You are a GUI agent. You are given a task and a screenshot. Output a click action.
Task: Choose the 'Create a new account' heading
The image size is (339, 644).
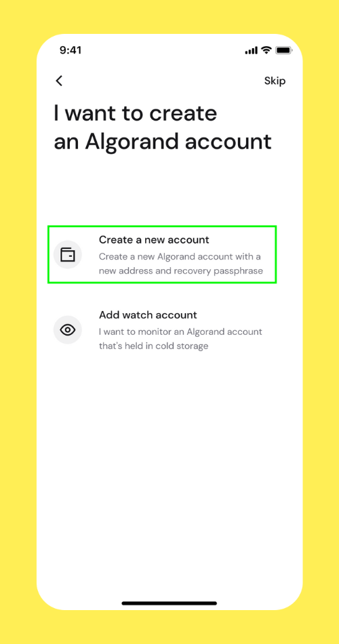point(154,239)
